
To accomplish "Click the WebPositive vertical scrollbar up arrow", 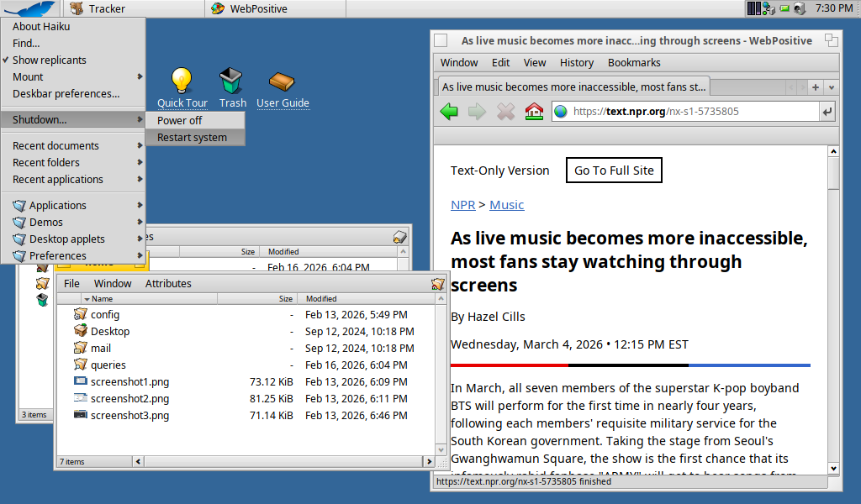I will point(833,151).
